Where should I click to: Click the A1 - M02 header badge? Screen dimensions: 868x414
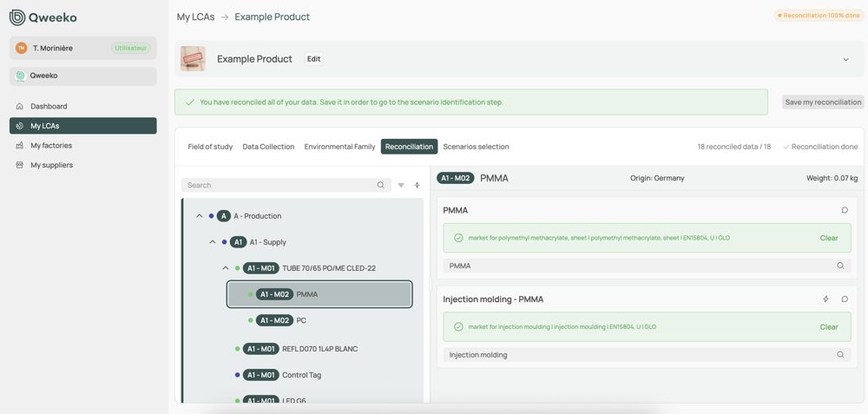click(456, 178)
